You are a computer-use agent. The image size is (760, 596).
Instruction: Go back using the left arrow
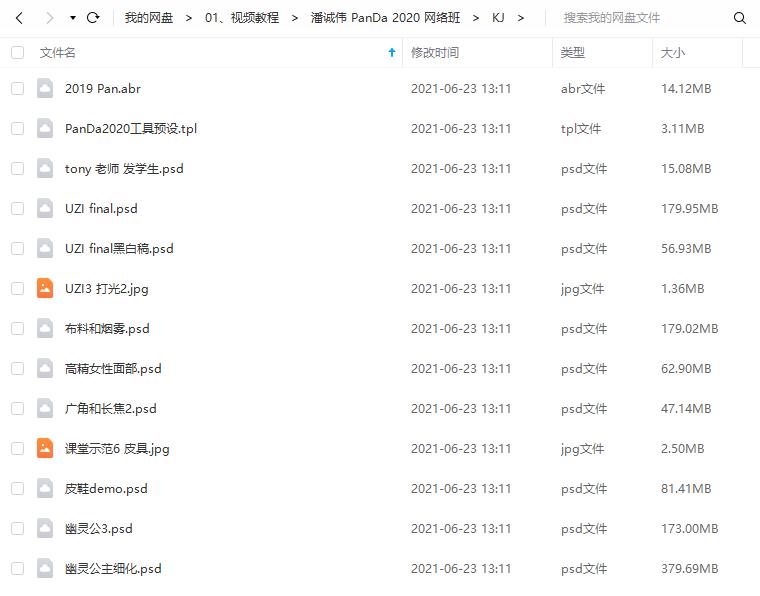pos(19,18)
